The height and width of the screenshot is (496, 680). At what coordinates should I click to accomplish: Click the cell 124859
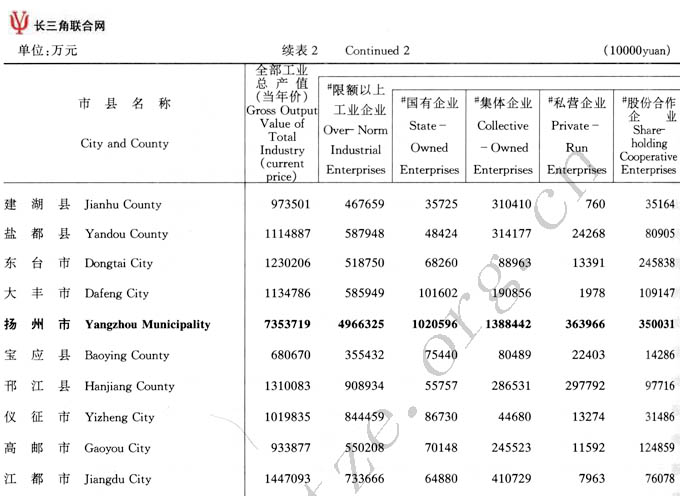click(657, 448)
